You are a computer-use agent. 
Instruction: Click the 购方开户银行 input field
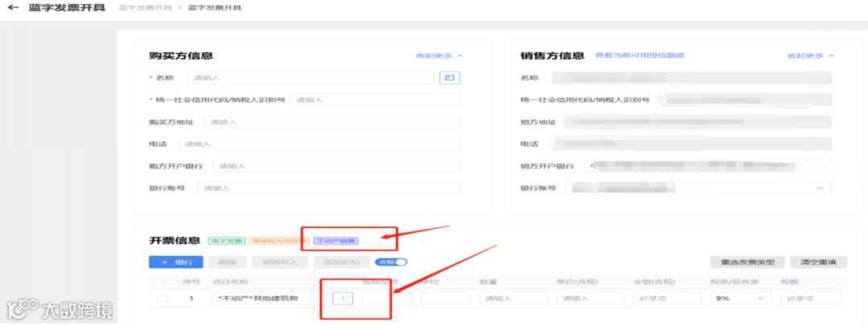click(337, 167)
